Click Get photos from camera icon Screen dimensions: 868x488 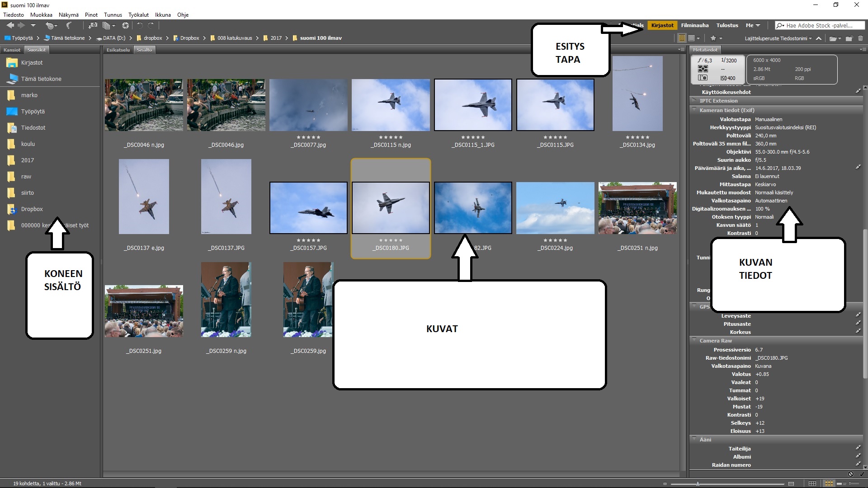(x=93, y=26)
